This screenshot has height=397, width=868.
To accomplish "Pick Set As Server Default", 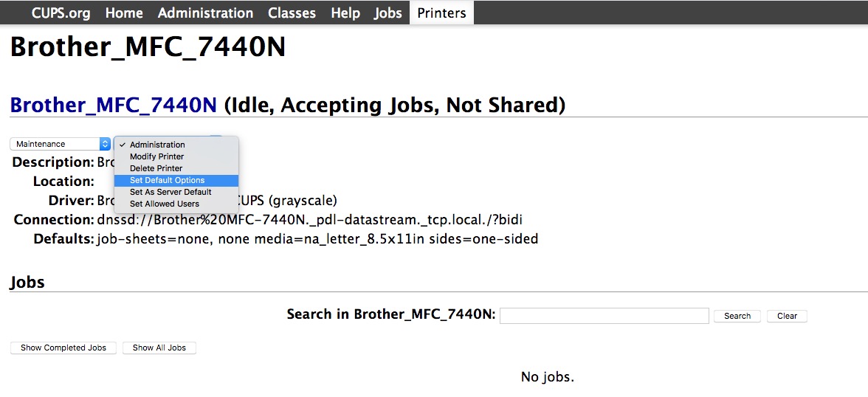I will coord(170,192).
